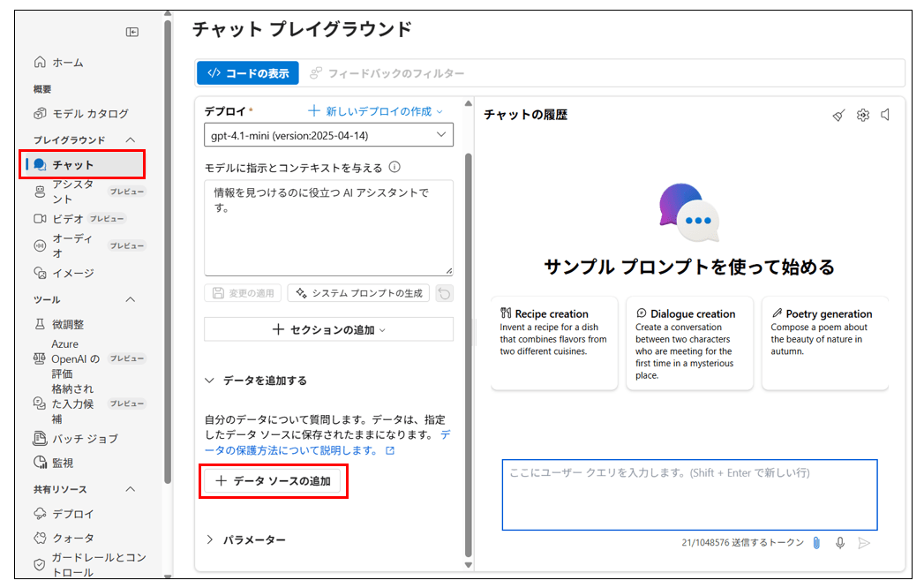Open chat settings gear icon

(x=862, y=115)
